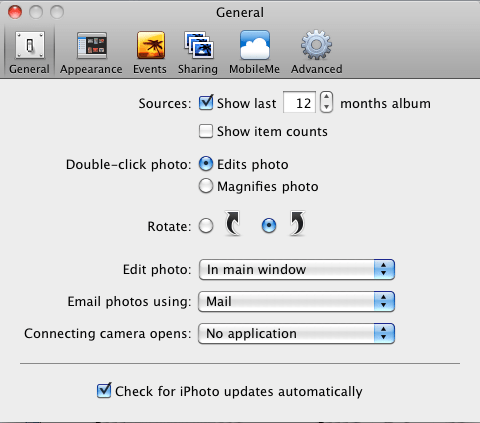Open the Edit photo dropdown

tap(297, 269)
